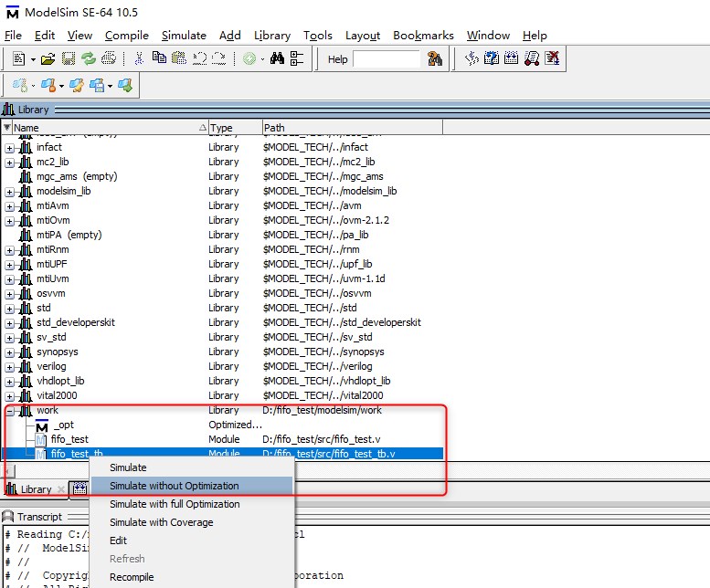Click the Break simulation red X icon

[x=553, y=58]
